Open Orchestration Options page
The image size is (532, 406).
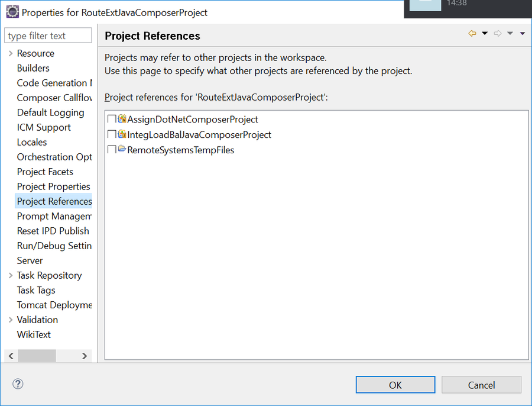coord(54,157)
